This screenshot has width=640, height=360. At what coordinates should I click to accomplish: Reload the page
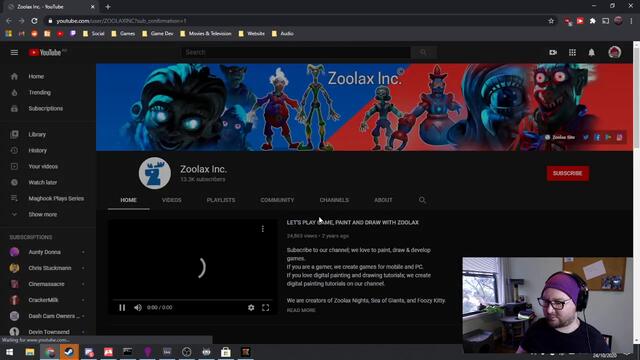(x=34, y=21)
